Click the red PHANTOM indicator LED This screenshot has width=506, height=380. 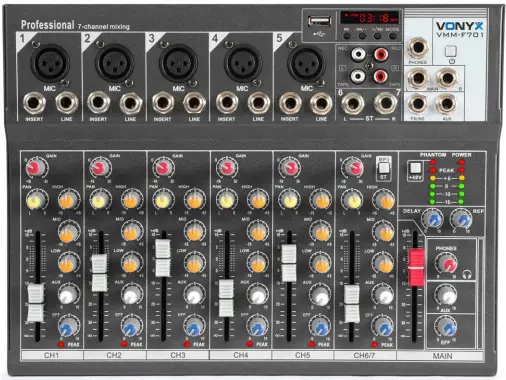(x=433, y=162)
